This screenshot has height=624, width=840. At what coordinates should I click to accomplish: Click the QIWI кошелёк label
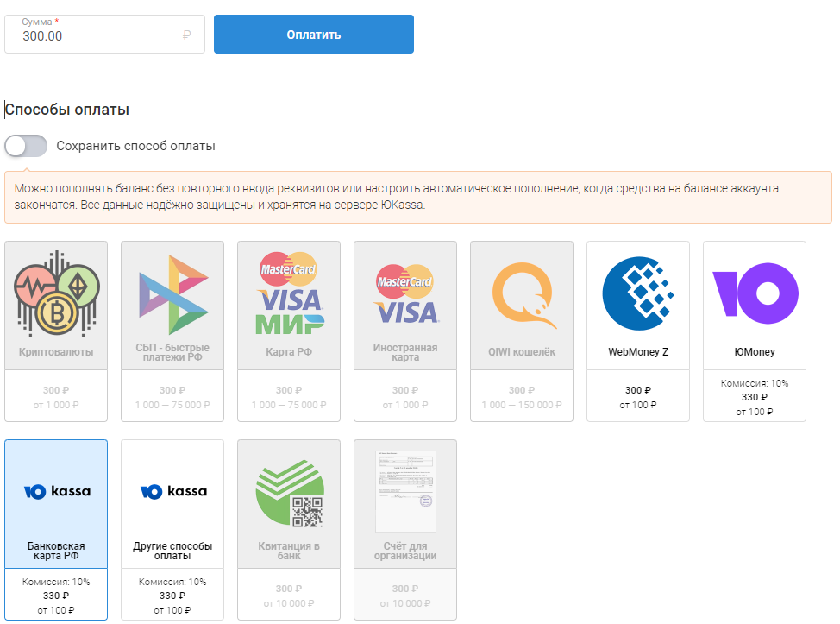pos(522,351)
